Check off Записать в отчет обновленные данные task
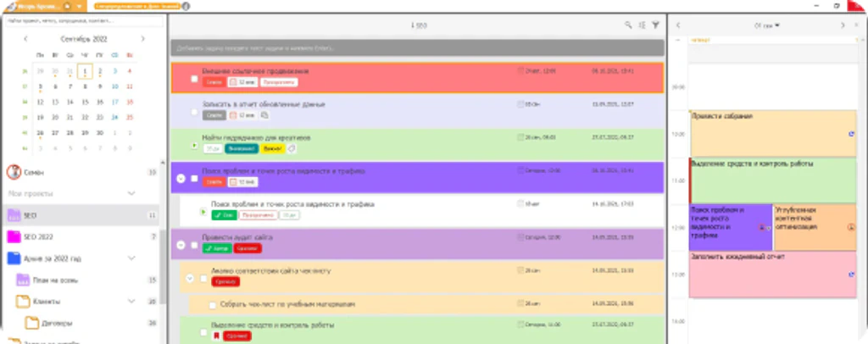Viewport: 868px width, 344px height. pos(194,113)
